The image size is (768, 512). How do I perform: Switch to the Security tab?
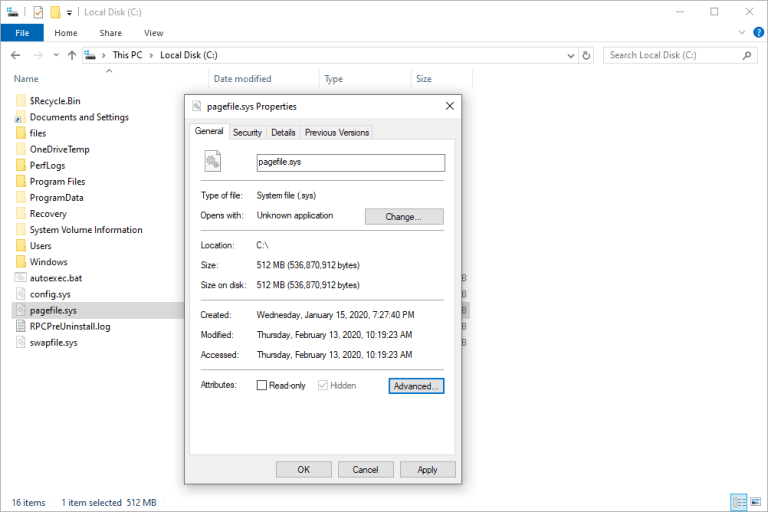point(247,133)
